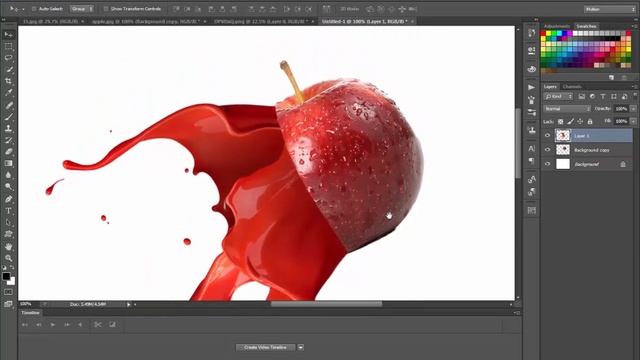Open Timeline panel options menu

tap(517, 313)
